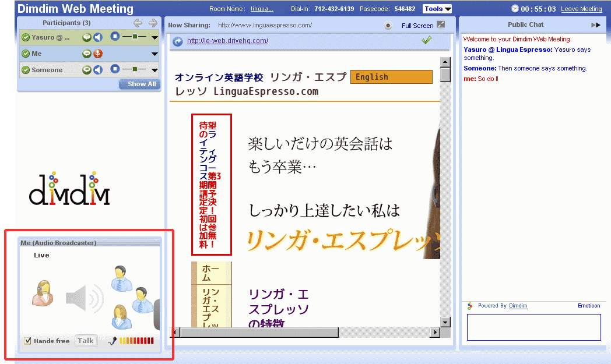Image resolution: width=611 pixels, height=364 pixels.
Task: Leave the meeting
Action: tap(581, 9)
